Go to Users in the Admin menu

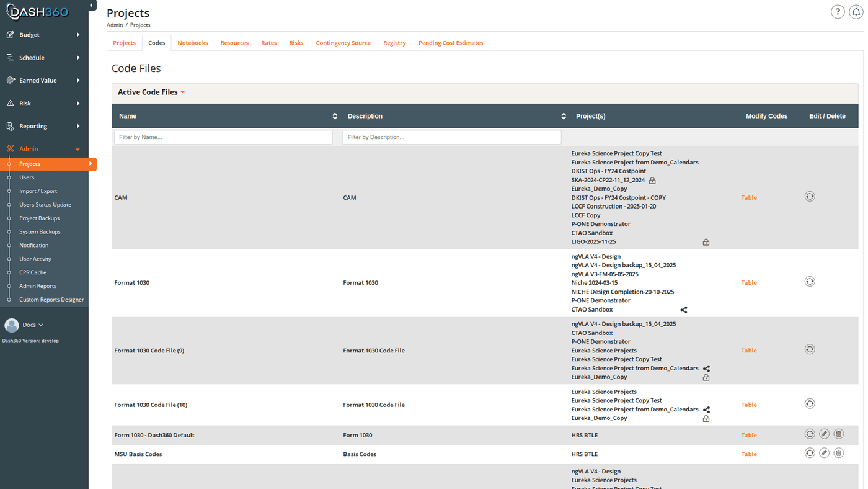tap(27, 177)
